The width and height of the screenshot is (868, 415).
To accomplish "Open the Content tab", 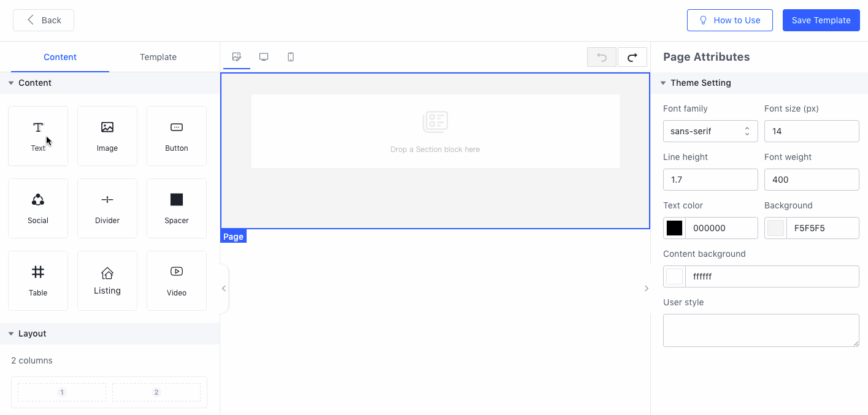I will click(x=60, y=57).
